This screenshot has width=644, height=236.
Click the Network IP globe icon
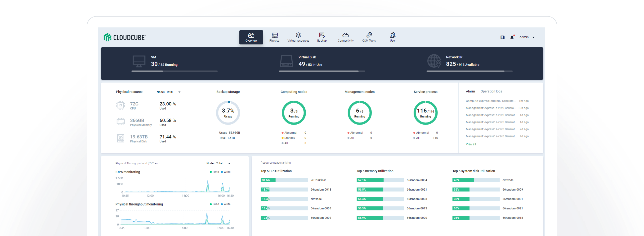[x=434, y=61]
